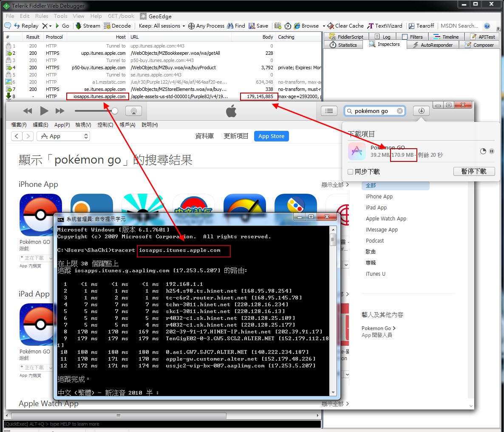Click the Replay toolbar icon in Fiddler
The height and width of the screenshot is (432, 504).
pyautogui.click(x=26, y=25)
